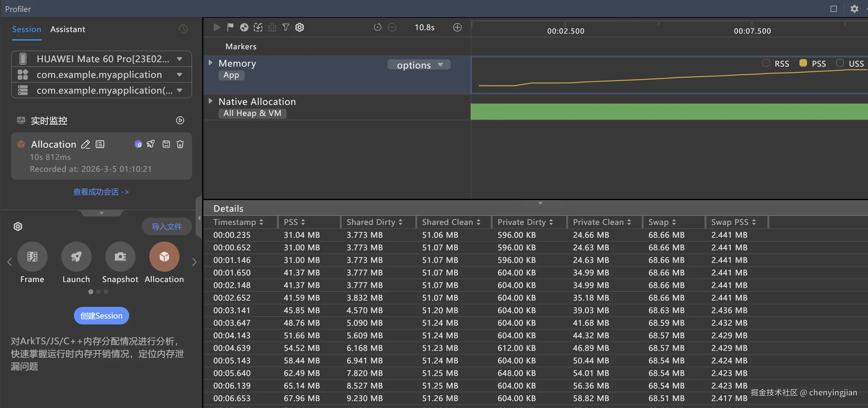
Task: Toggle the USS series in memory chart
Action: pos(840,63)
